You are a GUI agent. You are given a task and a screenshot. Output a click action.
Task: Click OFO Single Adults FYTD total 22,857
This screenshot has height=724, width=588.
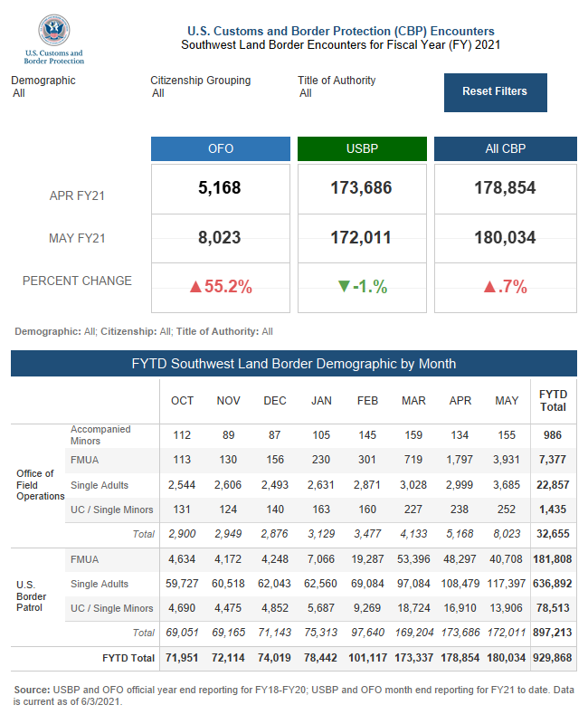(x=553, y=485)
